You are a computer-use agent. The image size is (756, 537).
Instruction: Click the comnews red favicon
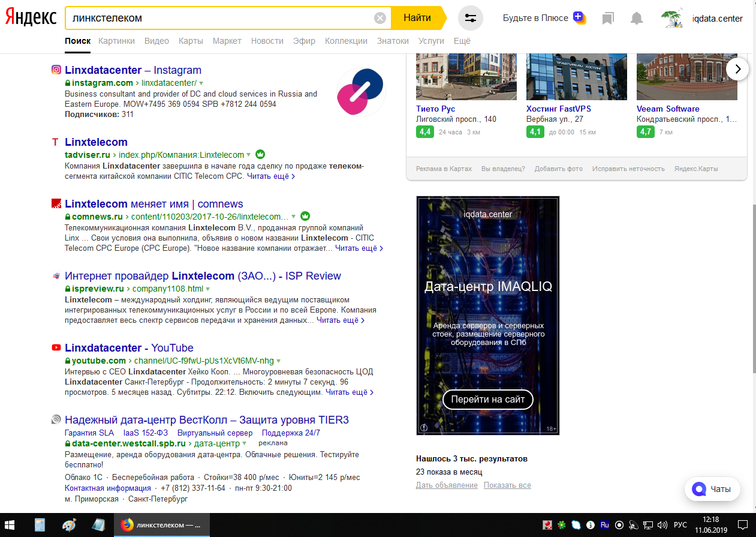pos(56,203)
